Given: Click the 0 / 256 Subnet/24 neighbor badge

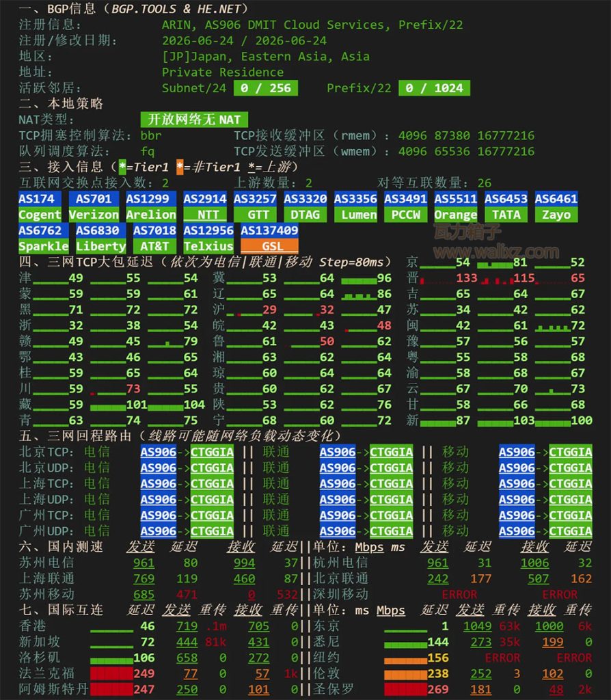Looking at the screenshot, I should [266, 88].
